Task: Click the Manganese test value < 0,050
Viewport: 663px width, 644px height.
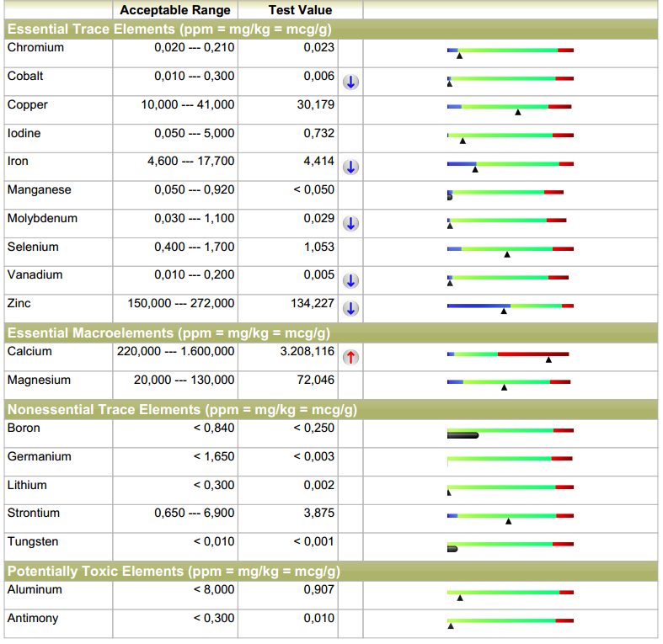Action: pos(313,189)
